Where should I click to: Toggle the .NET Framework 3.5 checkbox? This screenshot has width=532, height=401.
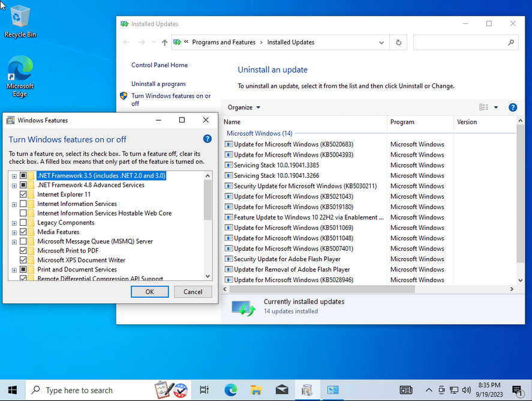23,175
